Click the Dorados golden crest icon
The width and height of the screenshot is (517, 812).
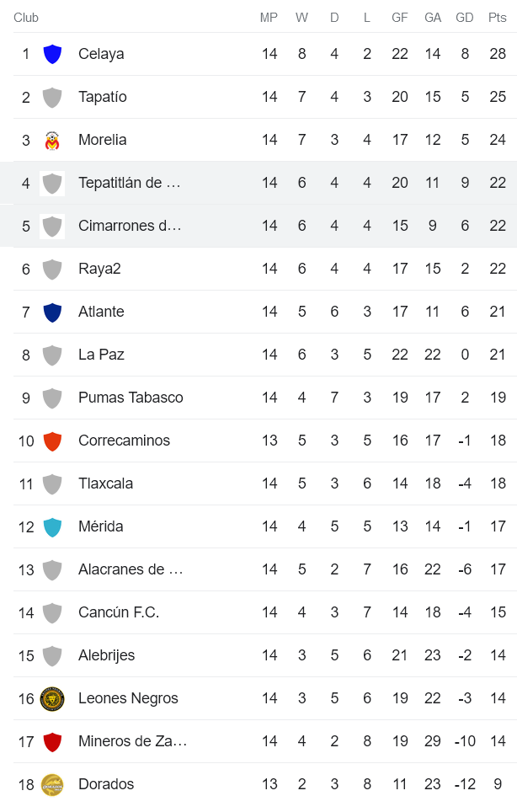coord(52,784)
